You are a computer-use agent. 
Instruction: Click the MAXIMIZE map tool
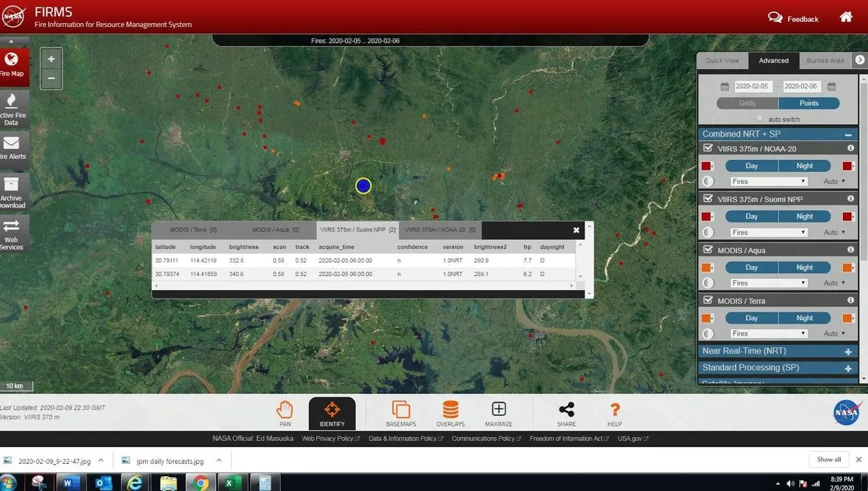pyautogui.click(x=498, y=414)
